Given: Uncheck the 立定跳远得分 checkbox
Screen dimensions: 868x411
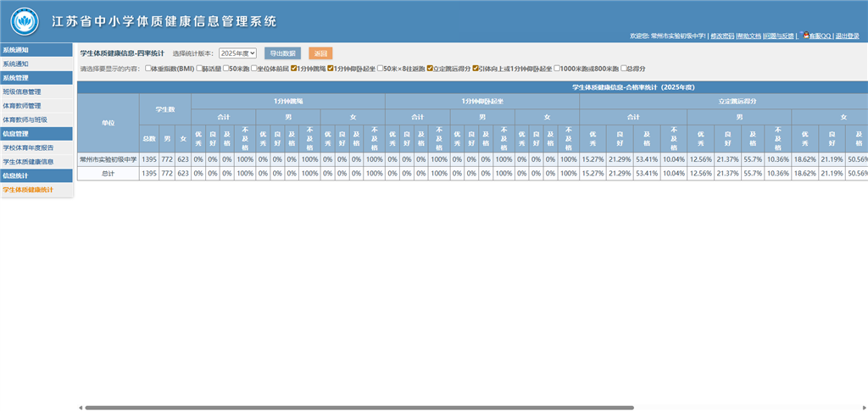Looking at the screenshot, I should (x=430, y=68).
